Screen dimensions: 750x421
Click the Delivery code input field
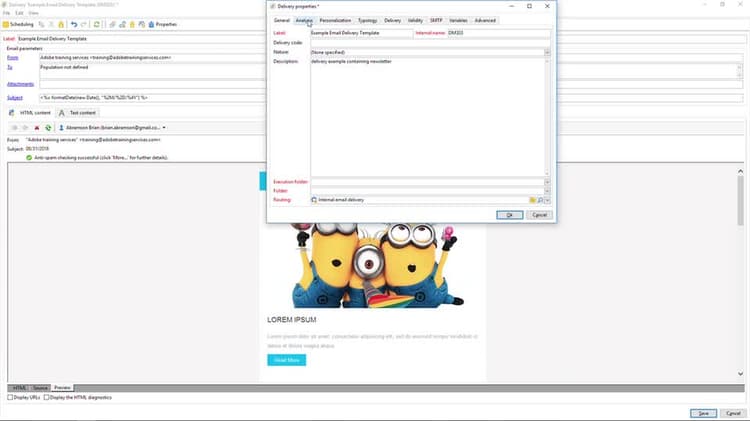[430, 43]
